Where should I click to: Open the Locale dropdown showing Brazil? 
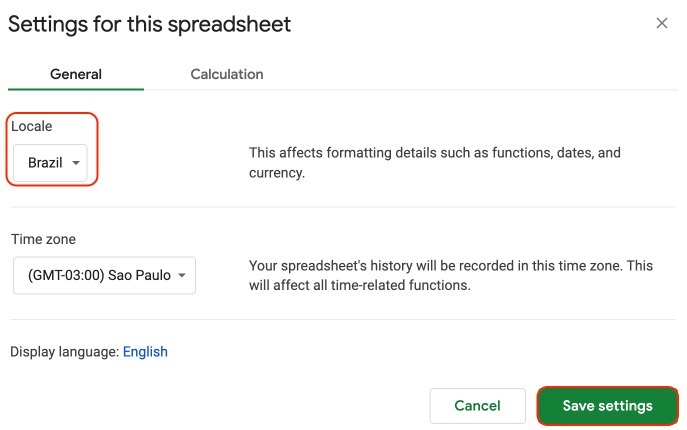[x=51, y=163]
